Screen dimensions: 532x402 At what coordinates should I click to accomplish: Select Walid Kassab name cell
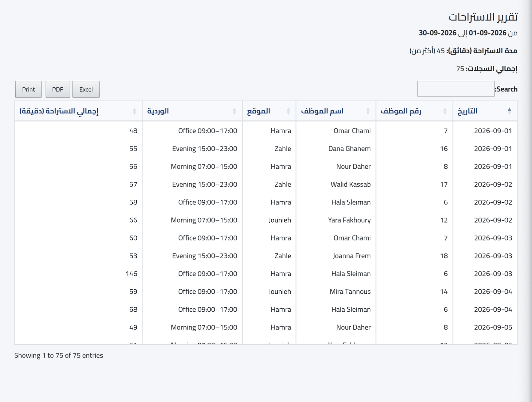tap(350, 184)
